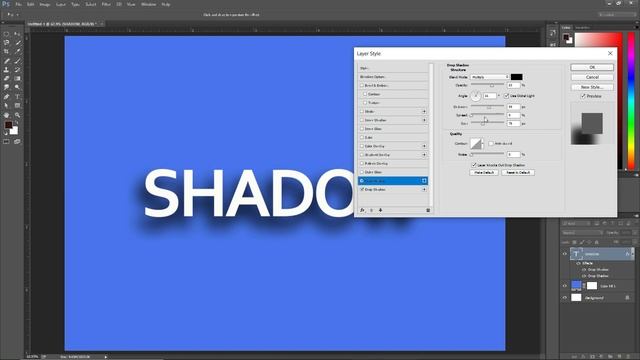Screen dimensions: 640x360
Task: Click Cancel in Layer Style dialog
Action: pyautogui.click(x=592, y=77)
